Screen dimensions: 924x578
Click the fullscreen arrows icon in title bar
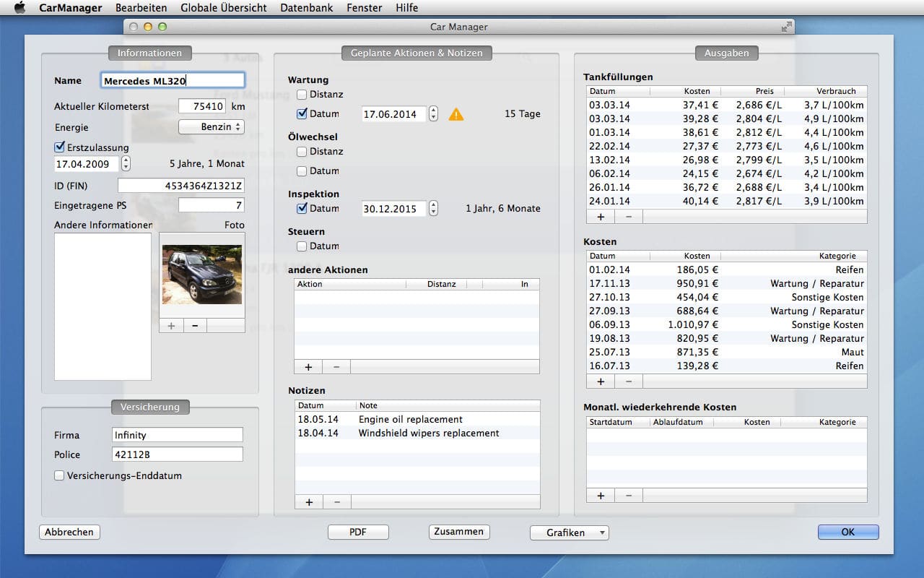point(786,27)
